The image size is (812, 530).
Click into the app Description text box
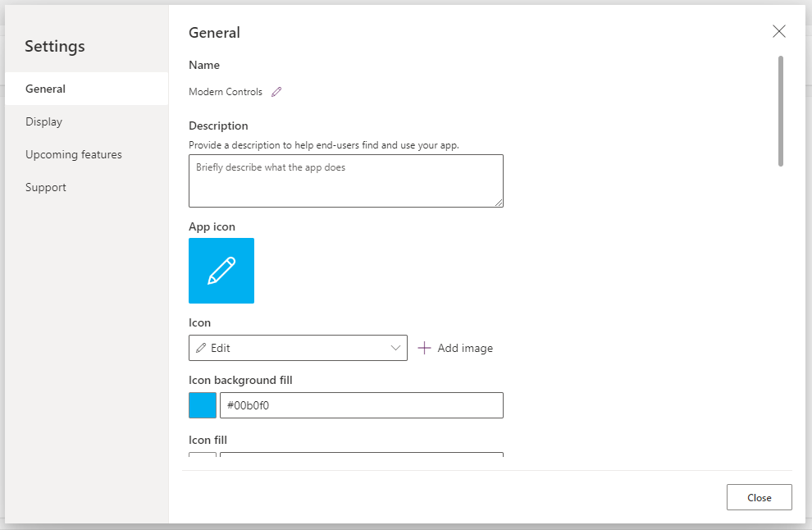(346, 180)
